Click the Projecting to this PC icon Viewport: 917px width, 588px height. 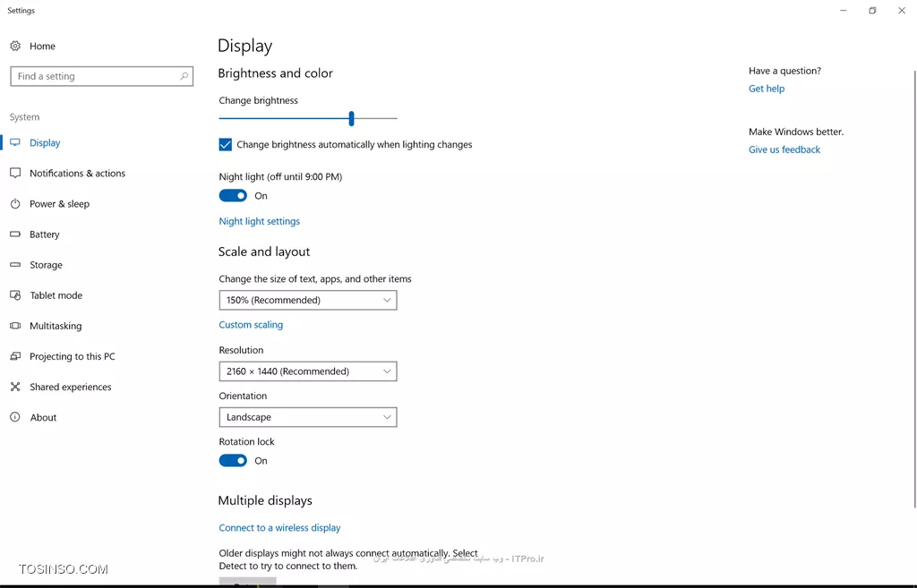[15, 356]
